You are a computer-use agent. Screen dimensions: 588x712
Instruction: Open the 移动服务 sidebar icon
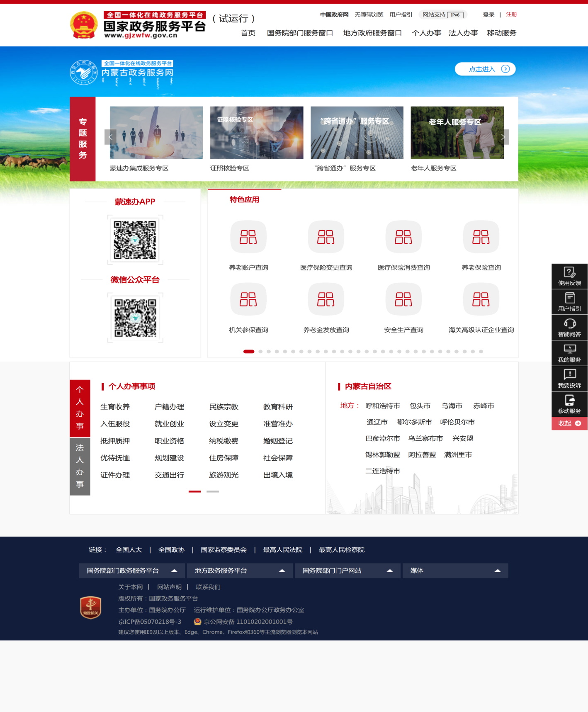pos(569,404)
